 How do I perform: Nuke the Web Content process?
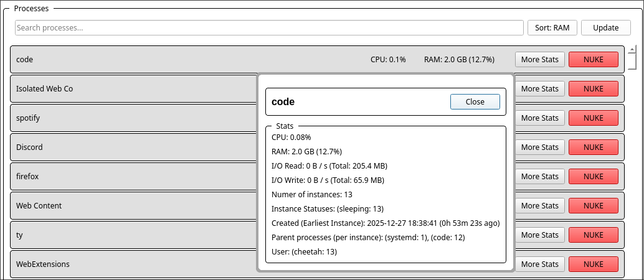(593, 206)
